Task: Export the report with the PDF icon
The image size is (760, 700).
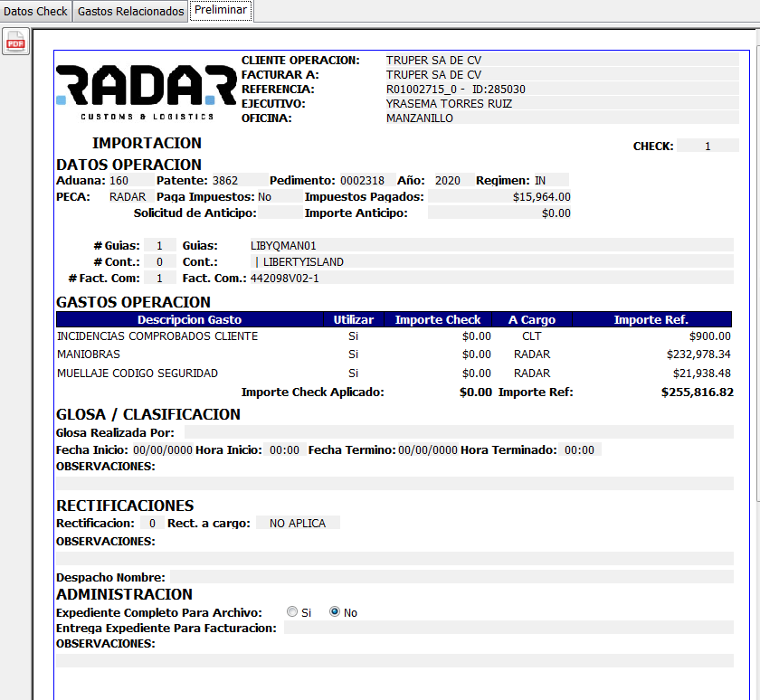Action: click(x=15, y=42)
